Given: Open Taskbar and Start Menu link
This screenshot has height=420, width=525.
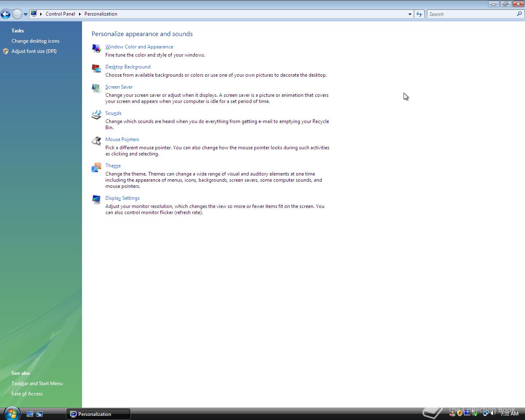Looking at the screenshot, I should (x=37, y=383).
